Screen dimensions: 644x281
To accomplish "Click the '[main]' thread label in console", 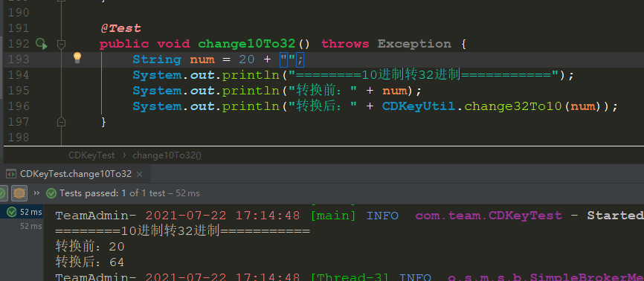I will click(x=333, y=216).
